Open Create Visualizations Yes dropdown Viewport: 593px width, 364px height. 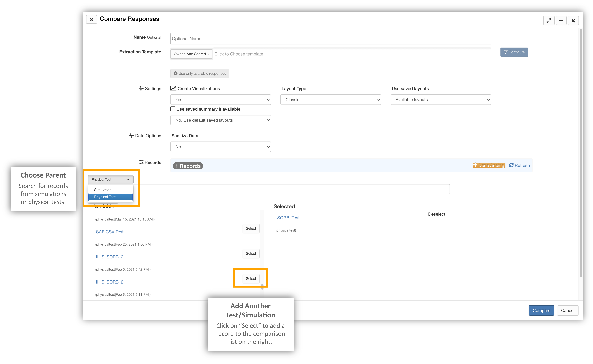coord(221,100)
